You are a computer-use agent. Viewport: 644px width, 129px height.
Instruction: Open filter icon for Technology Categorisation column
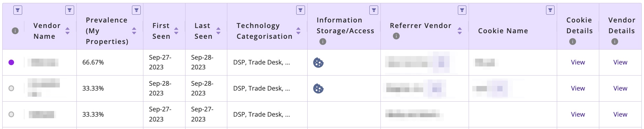pos(300,10)
